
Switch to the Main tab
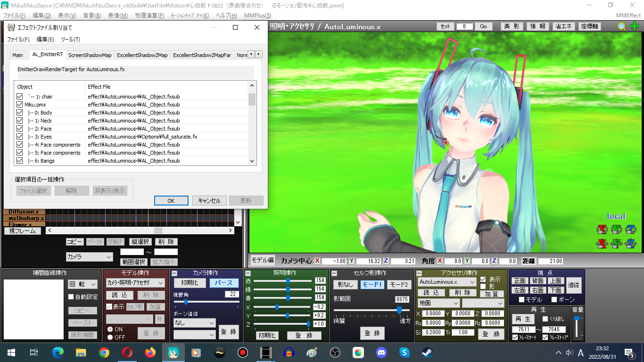tap(17, 55)
